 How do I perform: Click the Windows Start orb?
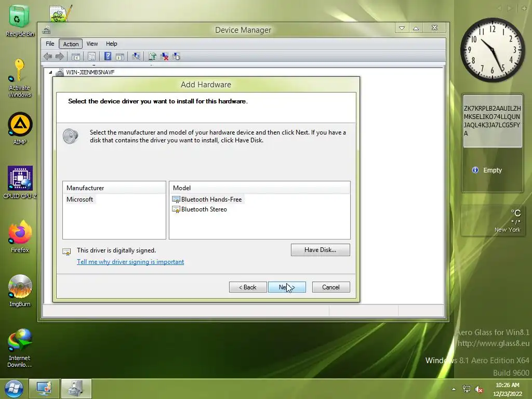[x=14, y=389]
